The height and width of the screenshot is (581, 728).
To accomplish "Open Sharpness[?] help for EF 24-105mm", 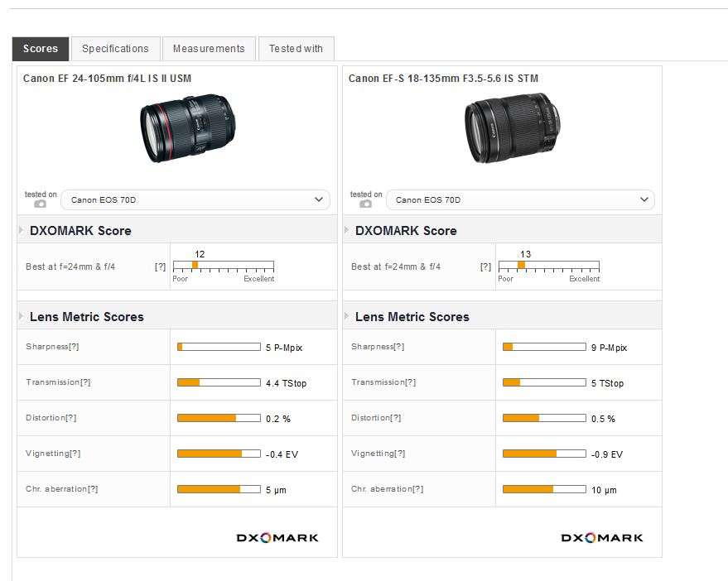I will [x=74, y=347].
